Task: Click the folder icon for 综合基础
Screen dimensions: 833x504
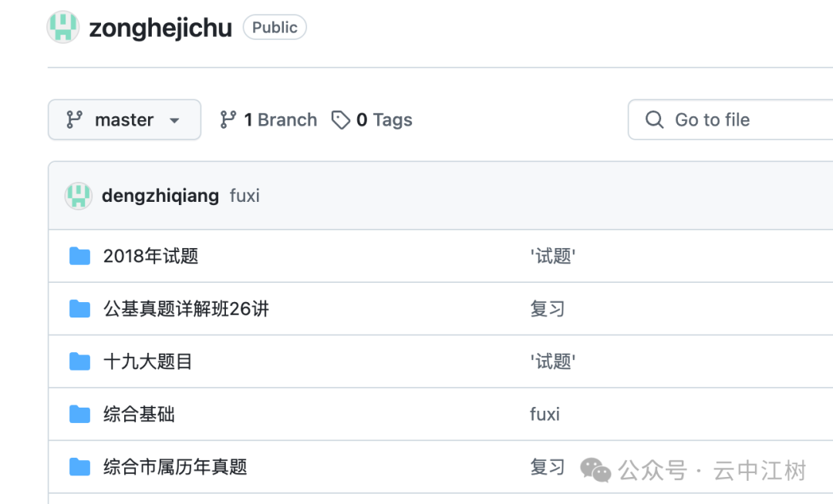Action: [79, 415]
